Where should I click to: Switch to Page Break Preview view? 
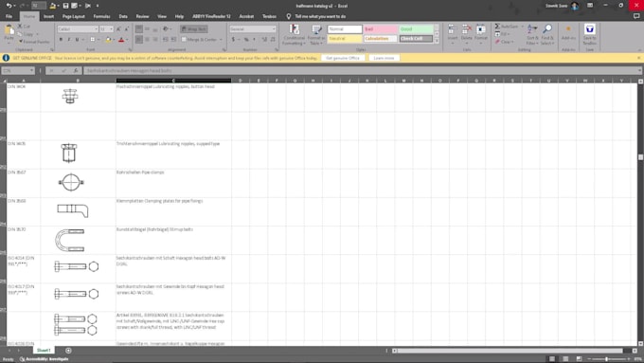[x=579, y=359]
